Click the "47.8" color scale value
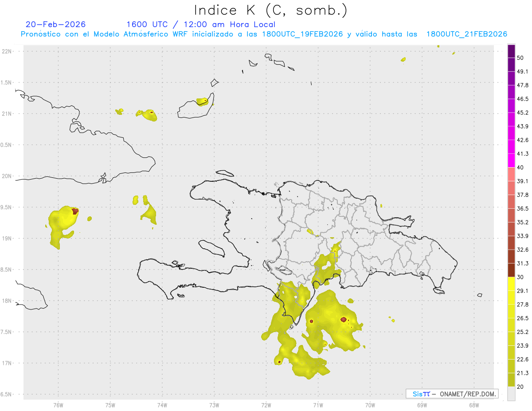 coord(523,85)
